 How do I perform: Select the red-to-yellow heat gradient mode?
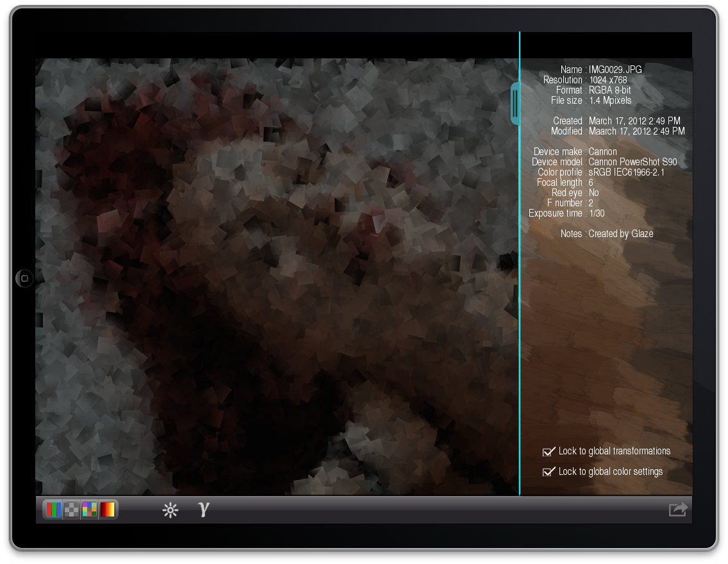(x=107, y=510)
